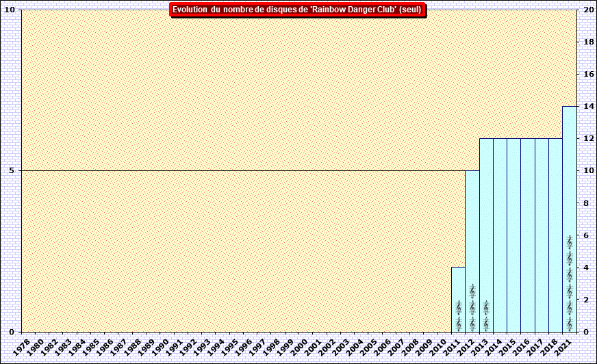597x364 pixels.
Task: Click the 20 label on the right axis
Action: (587, 10)
